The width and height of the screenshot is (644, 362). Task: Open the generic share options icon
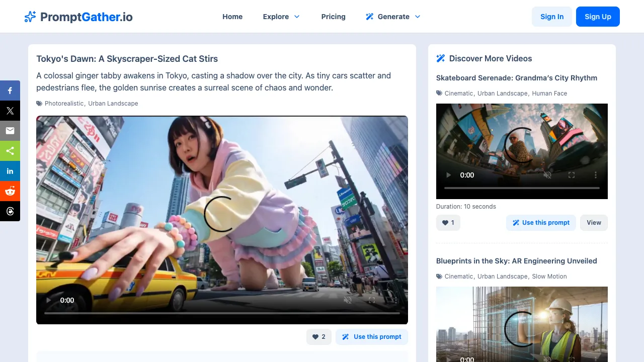tap(10, 151)
